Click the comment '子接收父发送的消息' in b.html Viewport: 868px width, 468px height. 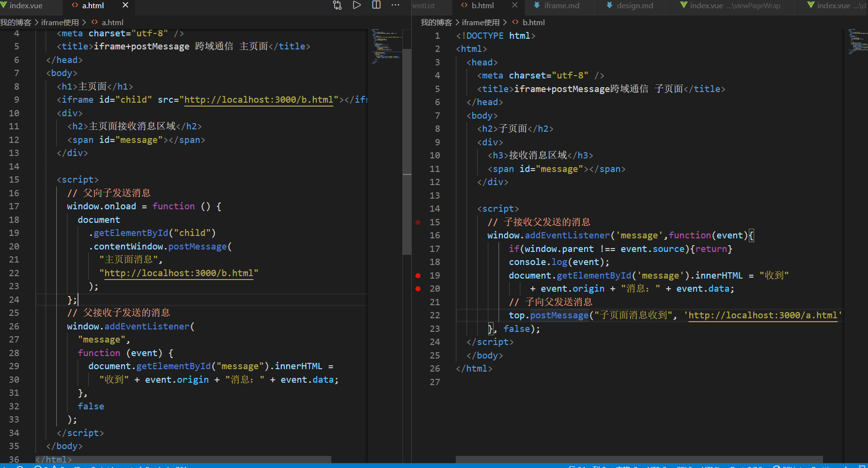click(547, 222)
